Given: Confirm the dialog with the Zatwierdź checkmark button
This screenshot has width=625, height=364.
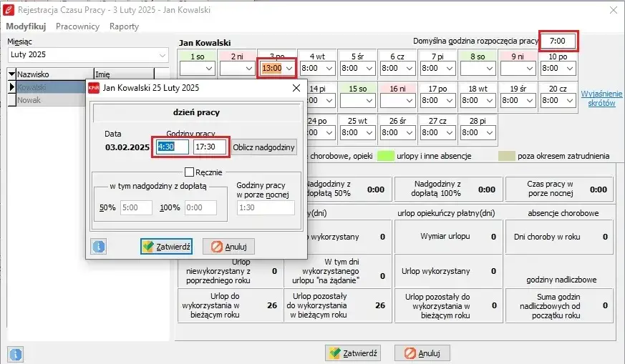Looking at the screenshot, I should (x=166, y=247).
